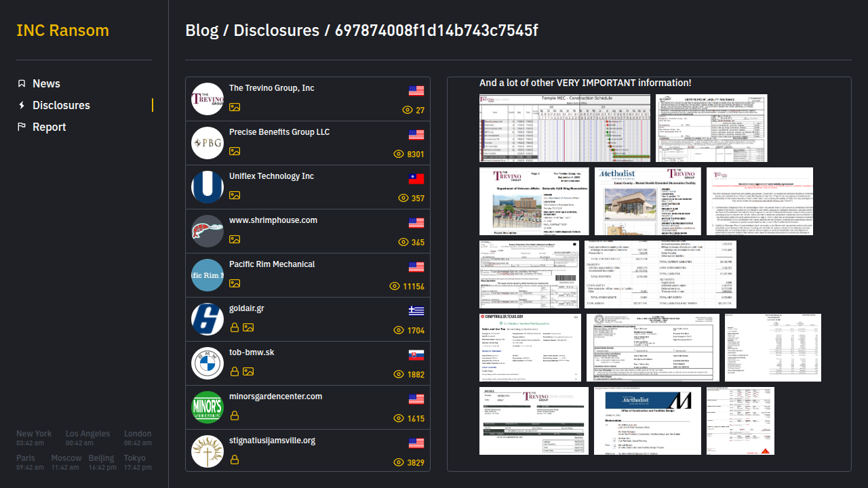
Task: Click the image icon under Precise Benefits Group
Action: [235, 151]
